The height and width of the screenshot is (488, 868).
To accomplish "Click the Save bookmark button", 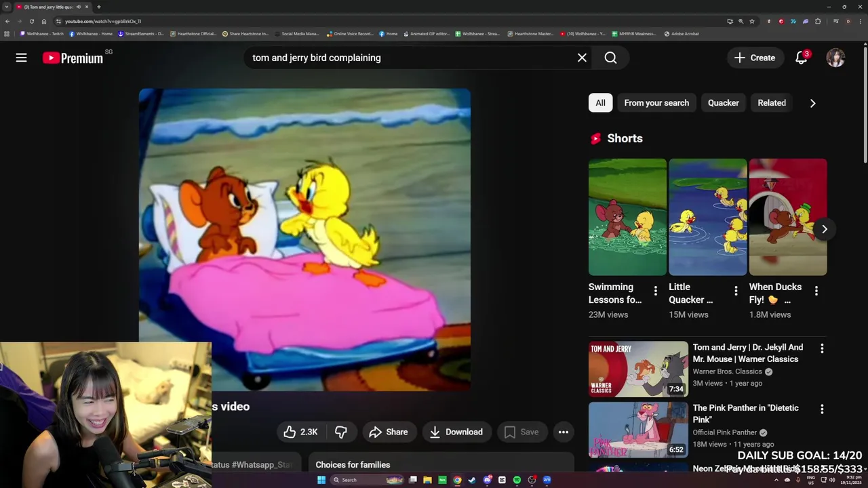I will coord(521,432).
